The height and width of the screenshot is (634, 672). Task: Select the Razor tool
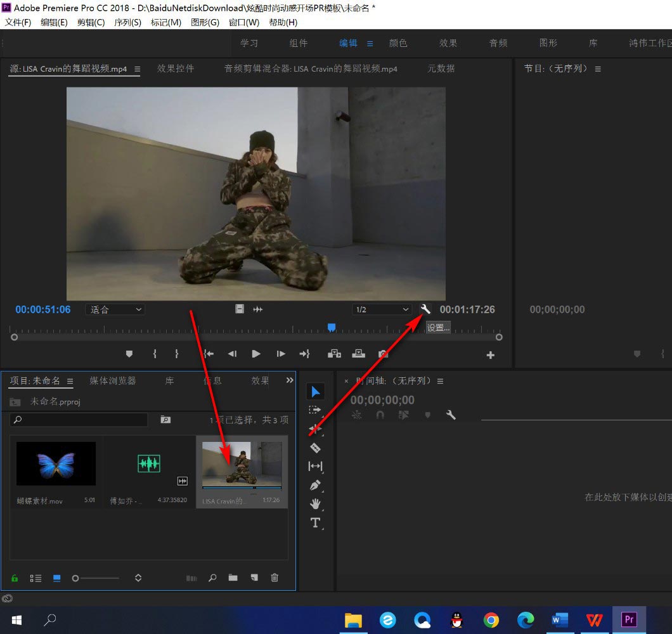[315, 448]
